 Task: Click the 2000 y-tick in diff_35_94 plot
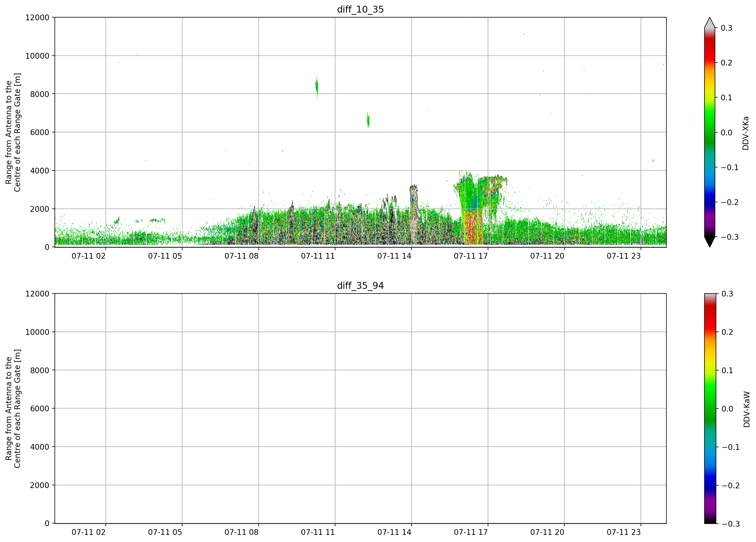click(x=40, y=485)
